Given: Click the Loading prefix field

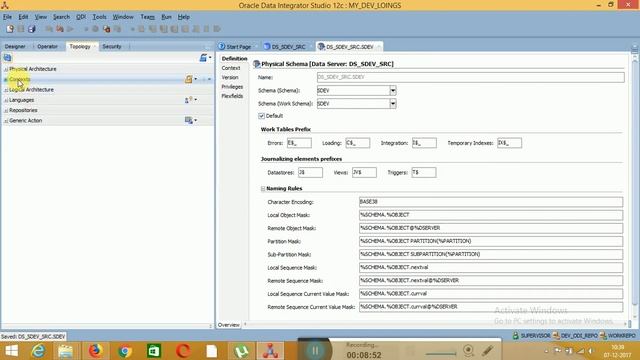Looking at the screenshot, I should [x=358, y=143].
